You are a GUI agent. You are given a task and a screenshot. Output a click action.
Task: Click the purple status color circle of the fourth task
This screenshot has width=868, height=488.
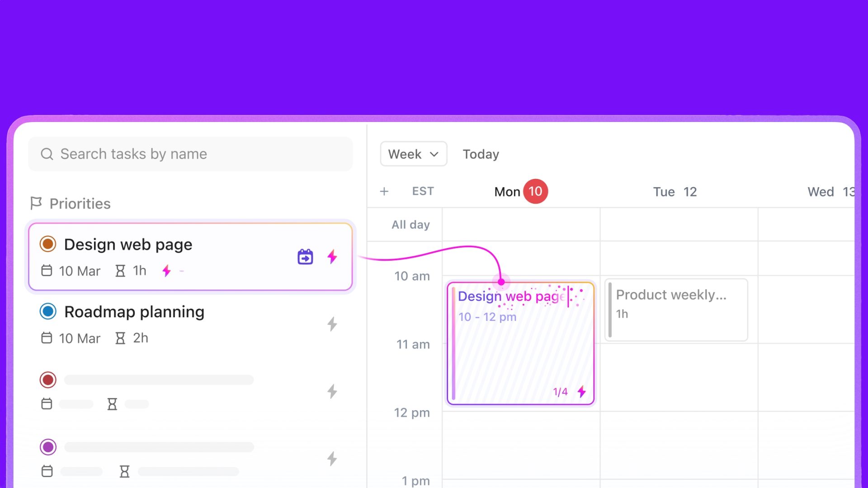click(x=48, y=447)
